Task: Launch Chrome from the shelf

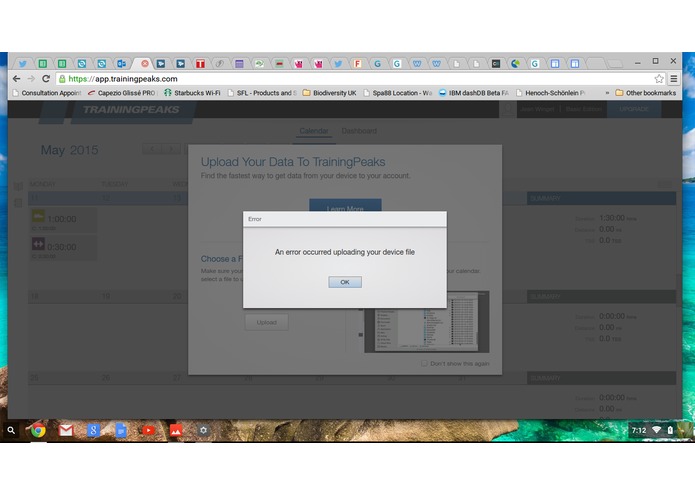Action: [38, 430]
